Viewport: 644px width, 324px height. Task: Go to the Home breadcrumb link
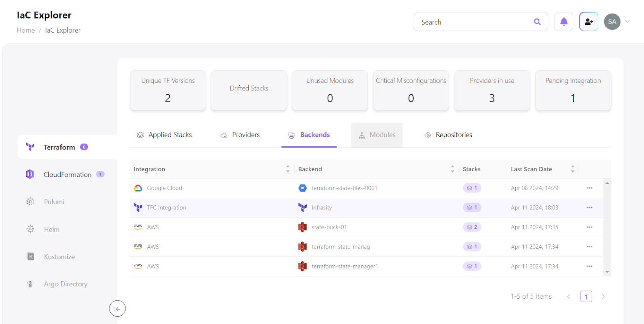(26, 30)
